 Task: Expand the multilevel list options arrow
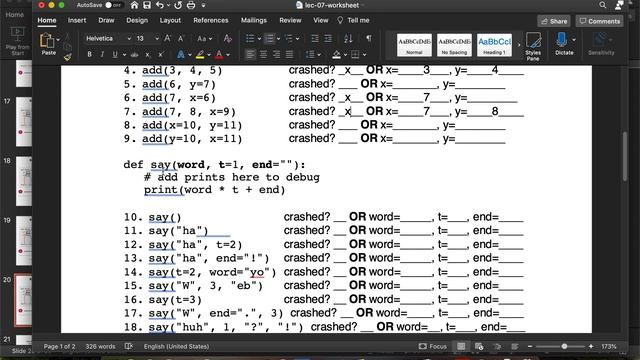[x=297, y=39]
